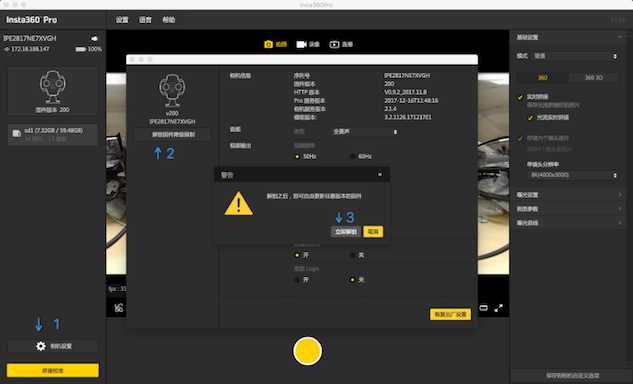Turn the bottom Logo option off (关)
633x384 pixels.
352,280
